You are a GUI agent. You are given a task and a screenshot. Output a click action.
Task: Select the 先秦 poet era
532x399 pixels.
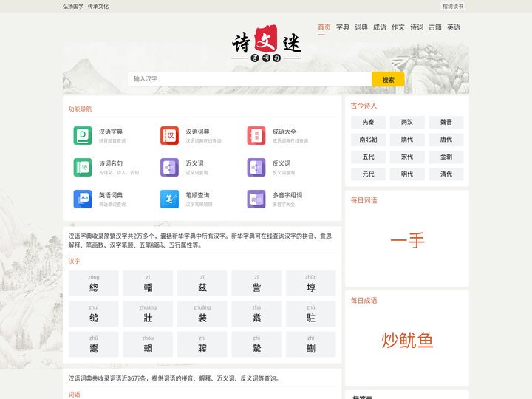pyautogui.click(x=368, y=122)
